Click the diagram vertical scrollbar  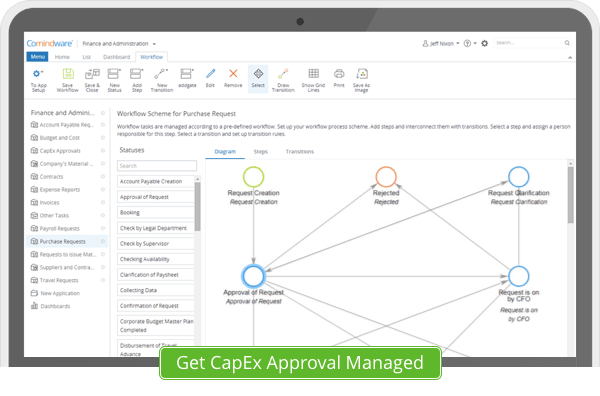pos(571,195)
